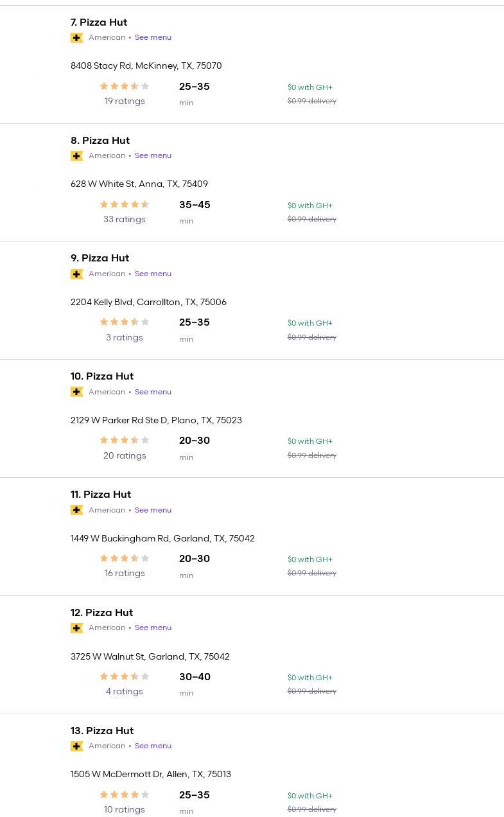504x817 pixels.
Task: Open See menu for Plano Pizza Hut
Action: coord(153,392)
